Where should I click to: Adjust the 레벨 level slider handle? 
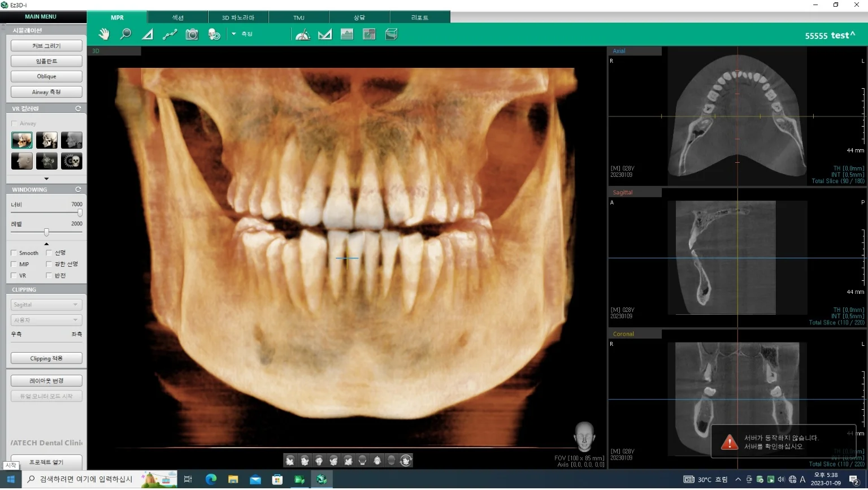click(46, 232)
